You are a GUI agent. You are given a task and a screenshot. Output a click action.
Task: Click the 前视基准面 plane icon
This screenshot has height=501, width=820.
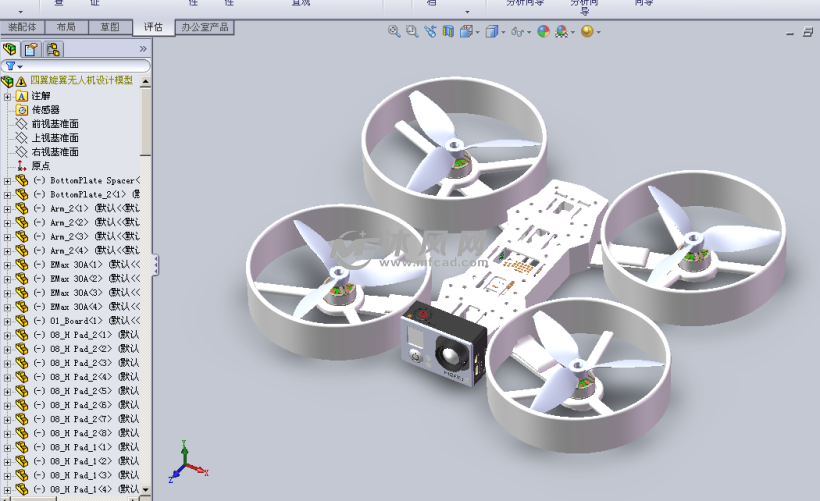[21, 124]
